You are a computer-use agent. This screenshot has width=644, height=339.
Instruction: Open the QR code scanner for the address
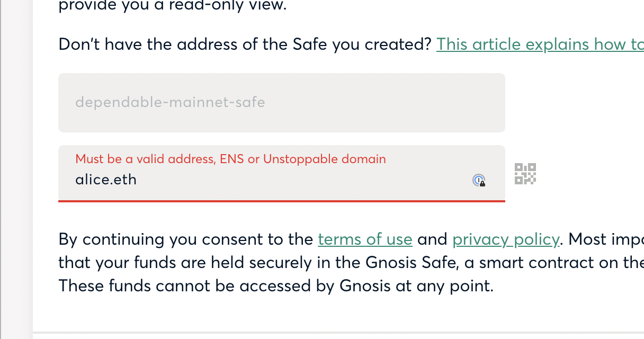click(525, 173)
